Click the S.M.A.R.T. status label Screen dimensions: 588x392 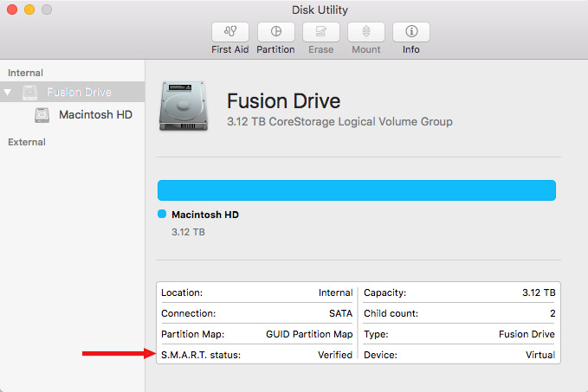tap(201, 355)
